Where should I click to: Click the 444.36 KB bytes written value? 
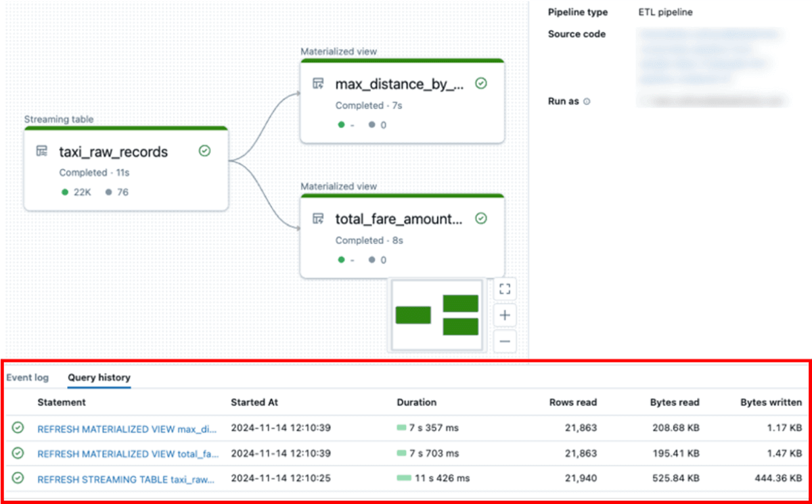pyautogui.click(x=778, y=478)
